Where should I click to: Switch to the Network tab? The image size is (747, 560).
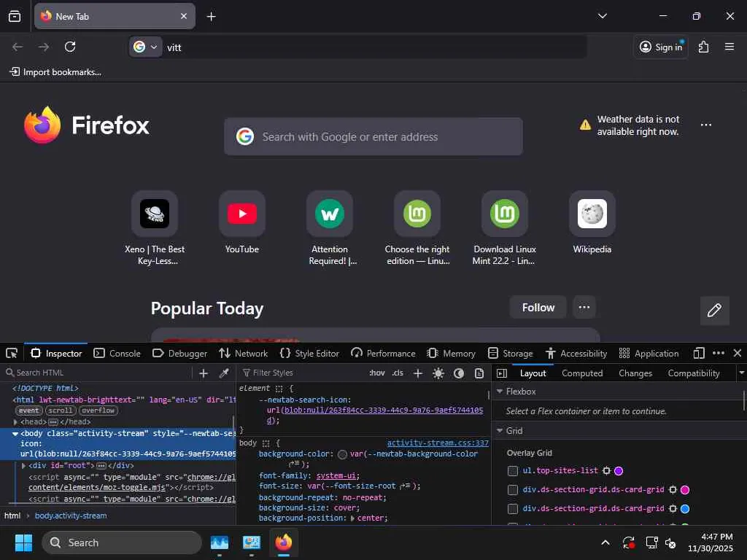[x=244, y=354]
